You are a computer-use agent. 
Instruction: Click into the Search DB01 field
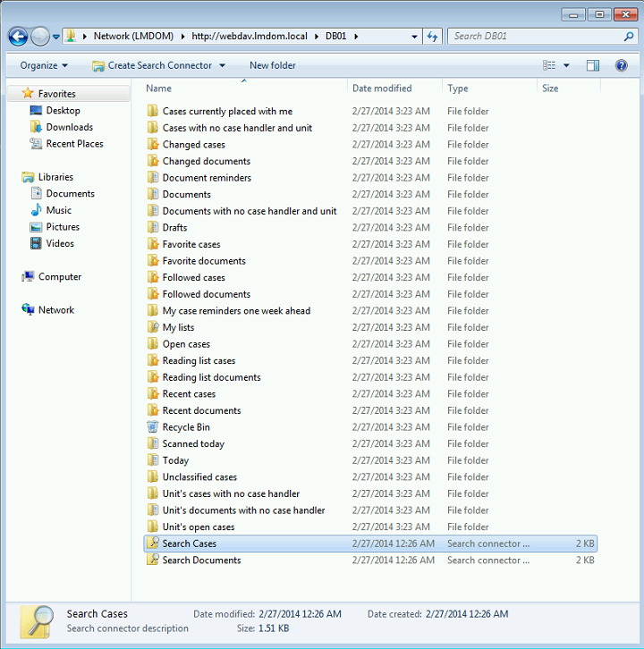537,37
